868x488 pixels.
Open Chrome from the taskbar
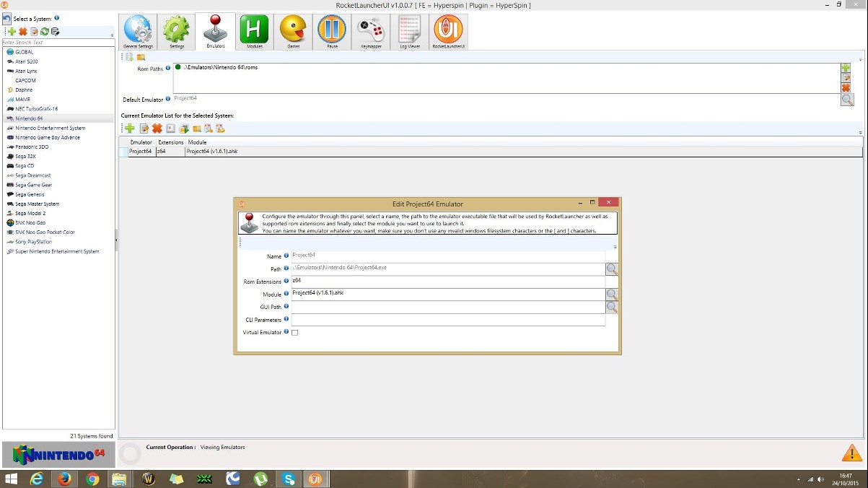pyautogui.click(x=92, y=479)
